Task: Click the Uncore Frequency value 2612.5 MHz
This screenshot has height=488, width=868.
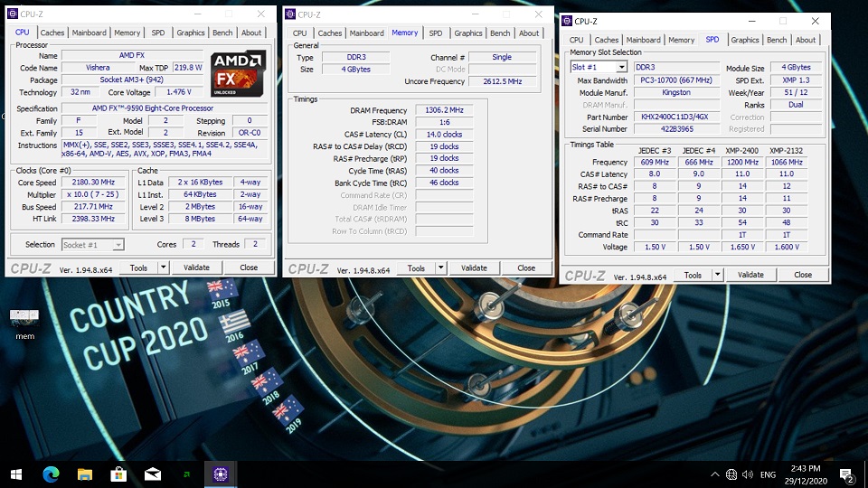Action: (502, 81)
